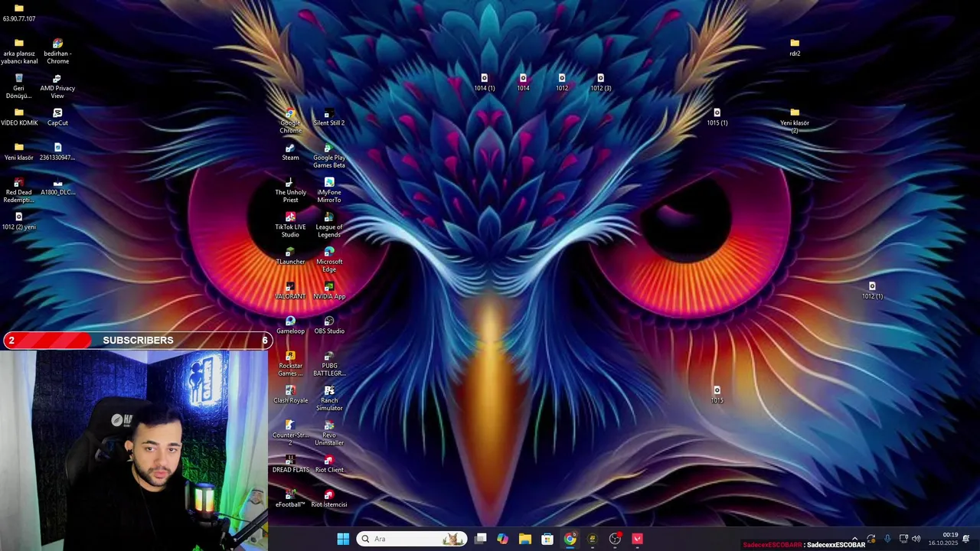The image size is (980, 551).
Task: Open Riot İstemcisi desktop shortcut
Action: coord(328,499)
